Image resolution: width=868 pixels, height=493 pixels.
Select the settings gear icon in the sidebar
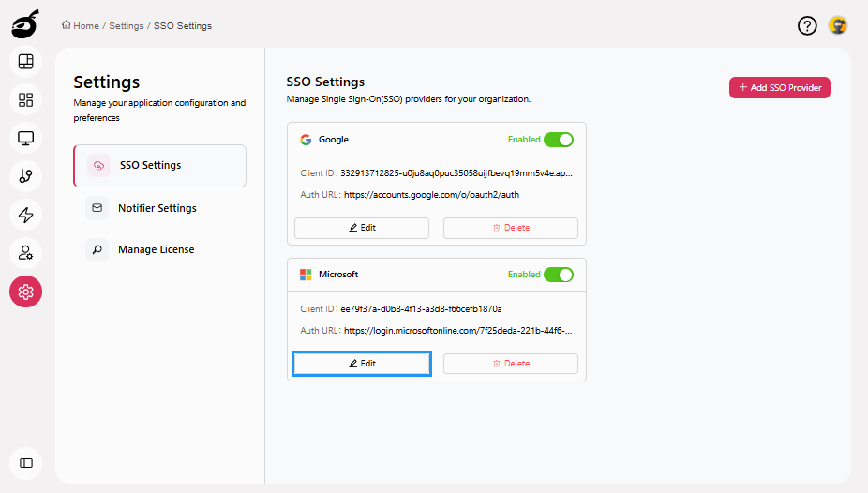[x=25, y=291]
